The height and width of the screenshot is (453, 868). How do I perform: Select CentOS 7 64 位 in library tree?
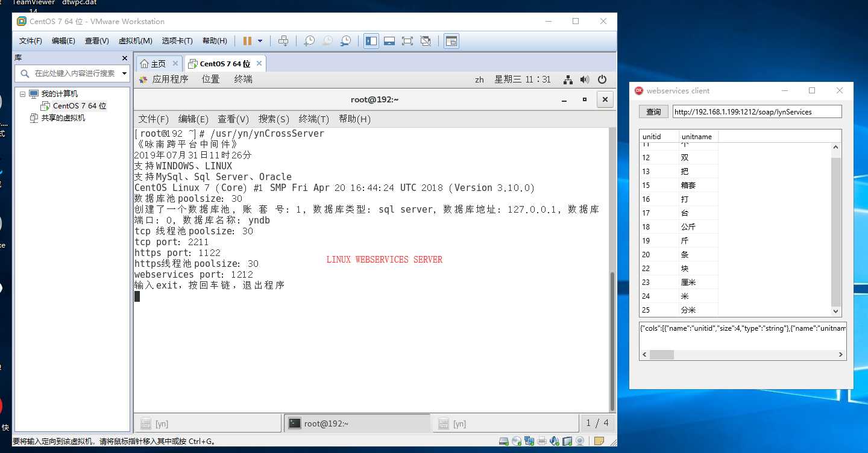point(74,106)
